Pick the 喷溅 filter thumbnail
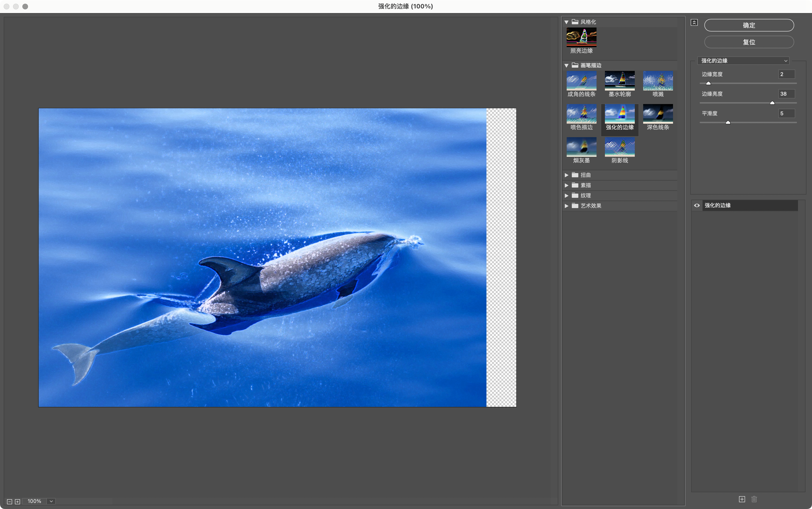Viewport: 812px width, 509px height. 658,81
